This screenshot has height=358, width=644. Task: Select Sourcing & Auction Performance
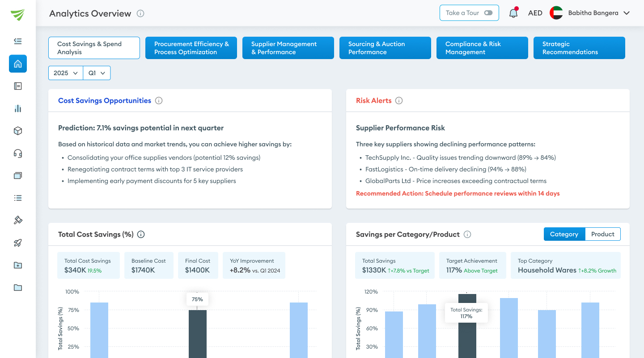(385, 48)
